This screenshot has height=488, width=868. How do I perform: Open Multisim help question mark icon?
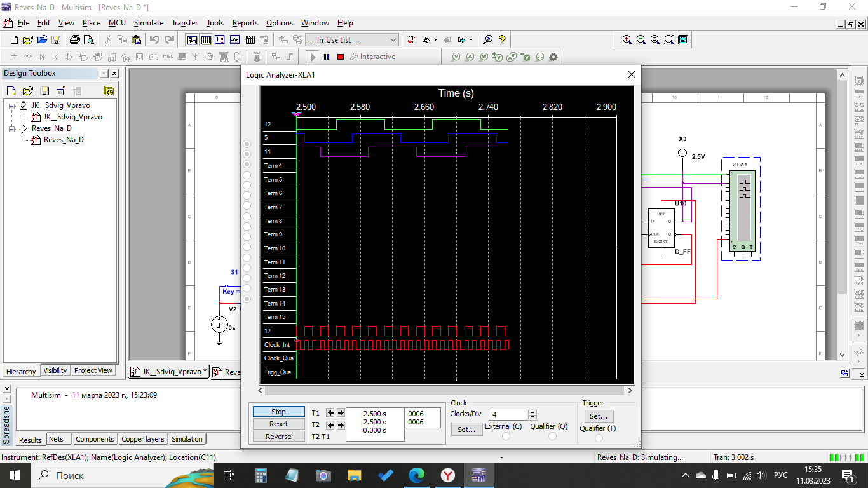(502, 39)
